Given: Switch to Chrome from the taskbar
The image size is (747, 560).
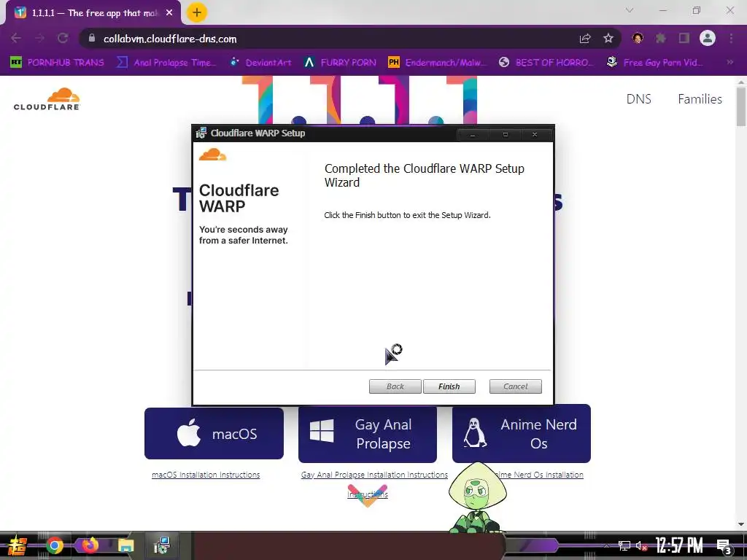Looking at the screenshot, I should (x=54, y=545).
